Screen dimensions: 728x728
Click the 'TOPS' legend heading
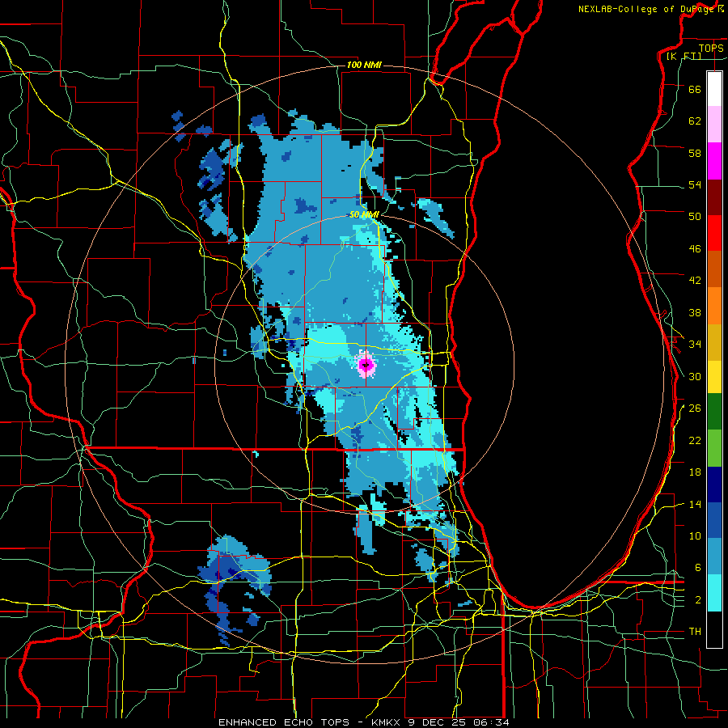(x=711, y=48)
